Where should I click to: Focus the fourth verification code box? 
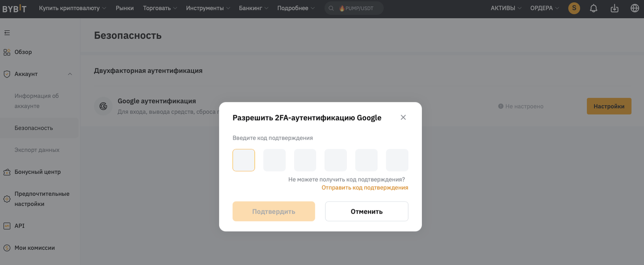click(336, 160)
